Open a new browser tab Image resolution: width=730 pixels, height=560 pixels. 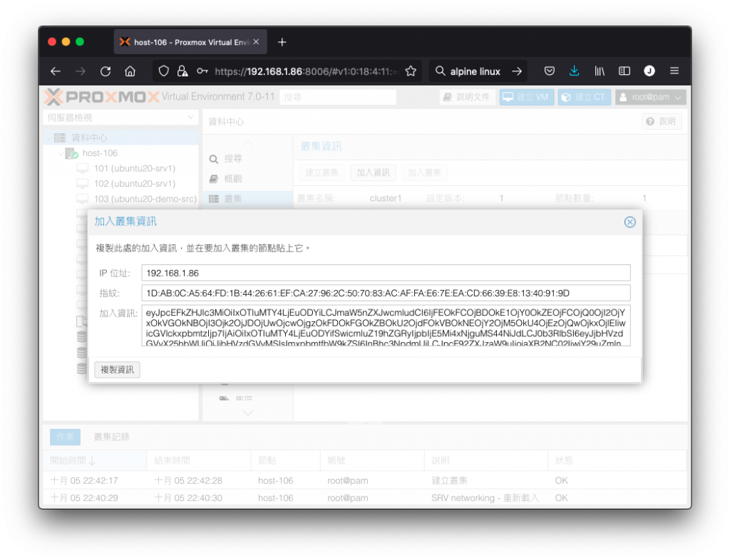click(282, 42)
